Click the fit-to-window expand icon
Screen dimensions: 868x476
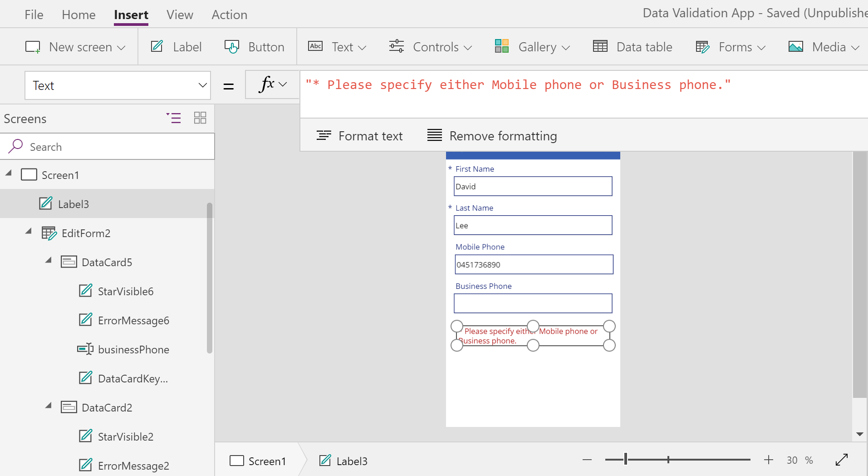click(x=842, y=460)
